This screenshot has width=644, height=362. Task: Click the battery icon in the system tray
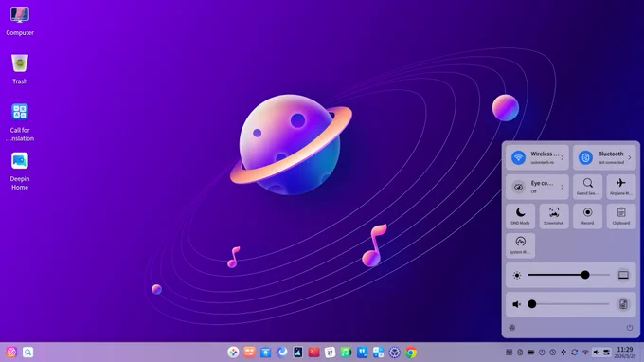530,353
